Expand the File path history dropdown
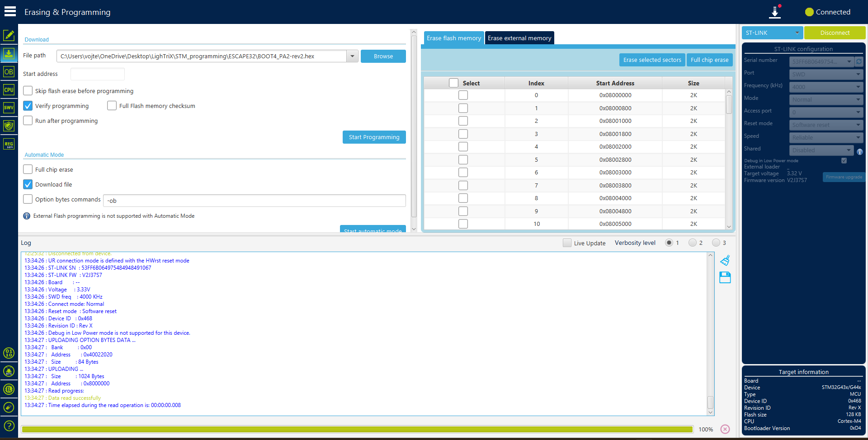The height and width of the screenshot is (440, 868). [353, 56]
